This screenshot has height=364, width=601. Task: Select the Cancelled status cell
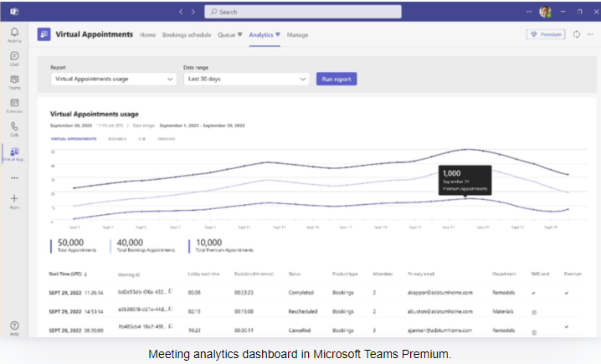pyautogui.click(x=300, y=330)
